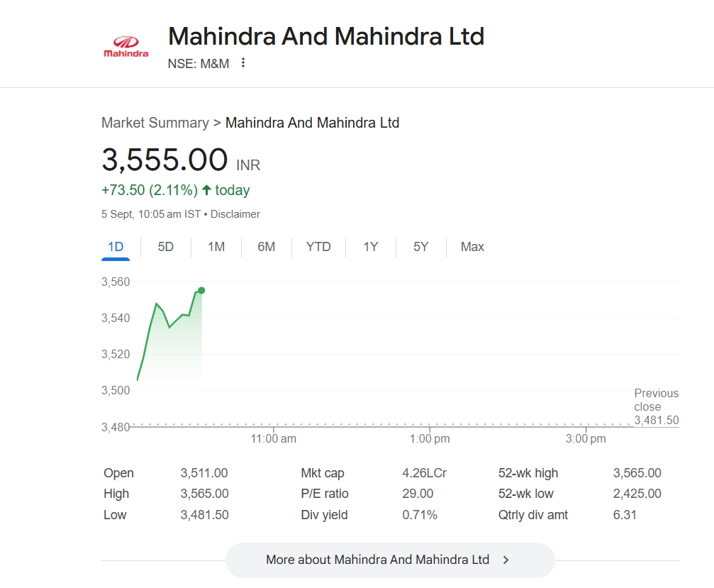
Task: Open the Disclaimer link
Action: [x=235, y=214]
